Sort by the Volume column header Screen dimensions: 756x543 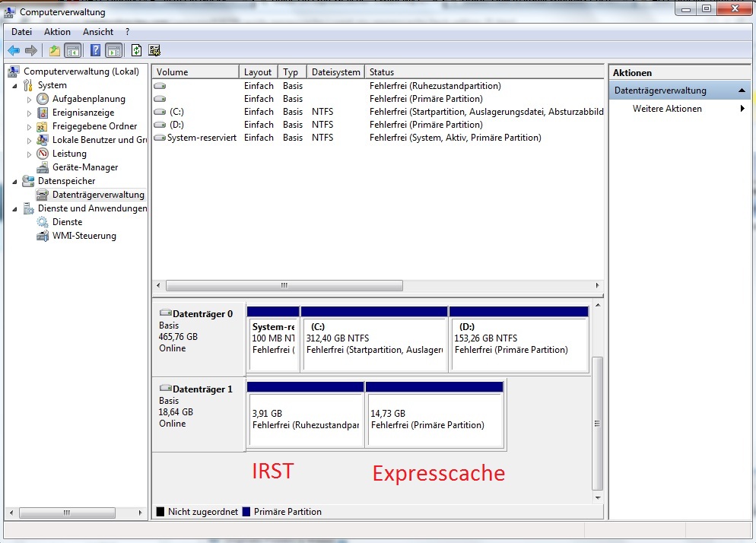[195, 71]
